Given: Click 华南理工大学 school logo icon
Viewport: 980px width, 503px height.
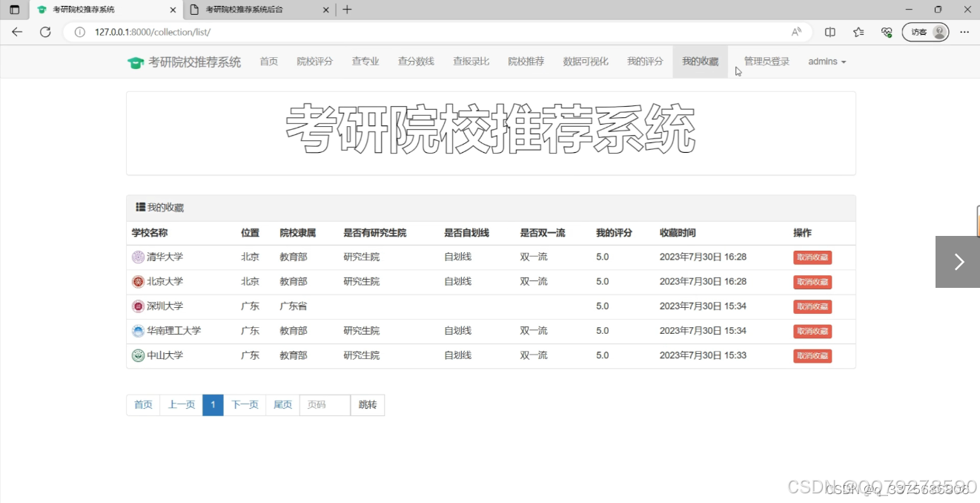Looking at the screenshot, I should (138, 331).
